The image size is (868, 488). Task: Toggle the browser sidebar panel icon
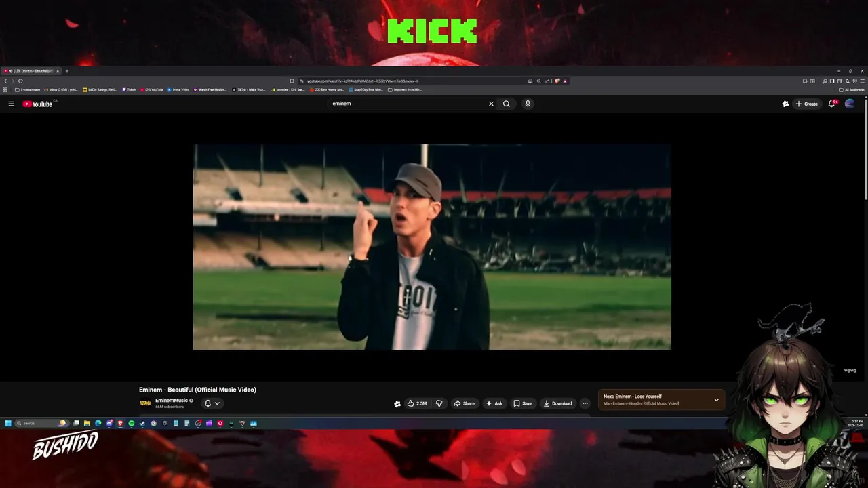point(832,81)
